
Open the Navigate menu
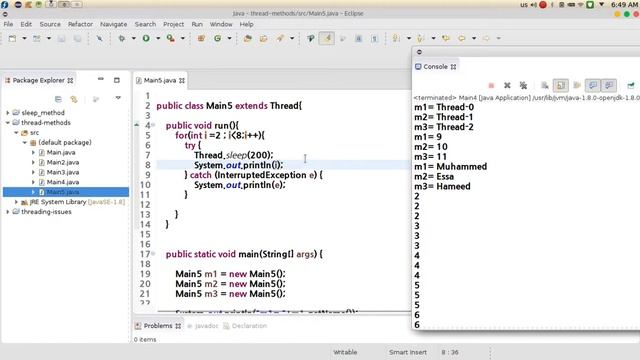click(113, 24)
